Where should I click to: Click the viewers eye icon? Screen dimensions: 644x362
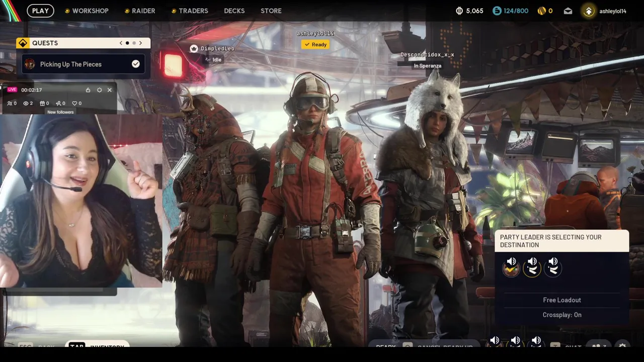(x=26, y=103)
